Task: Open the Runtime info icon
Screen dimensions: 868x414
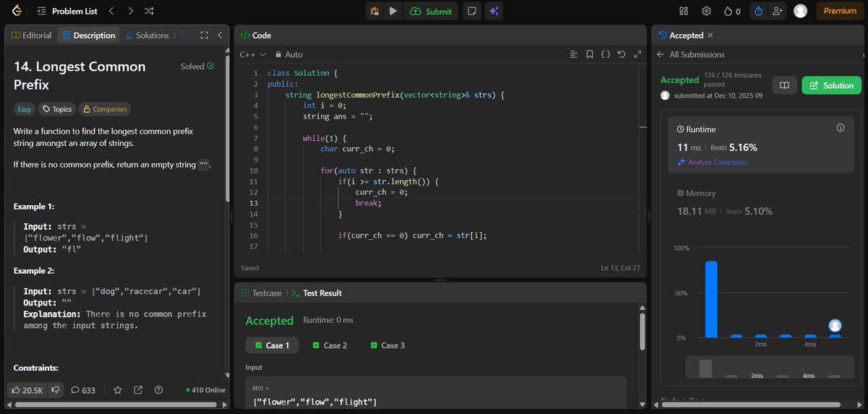Action: tap(841, 128)
